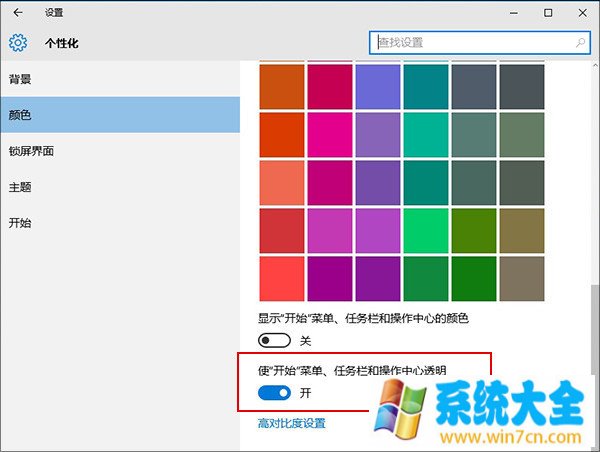Pick dark teal swatch in first full row
Image resolution: width=600 pixels, height=452 pixels.
(426, 87)
